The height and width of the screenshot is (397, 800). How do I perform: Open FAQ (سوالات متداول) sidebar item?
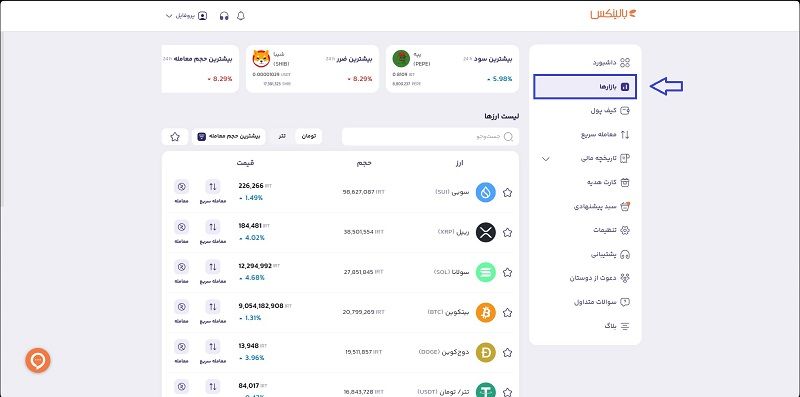tap(602, 302)
